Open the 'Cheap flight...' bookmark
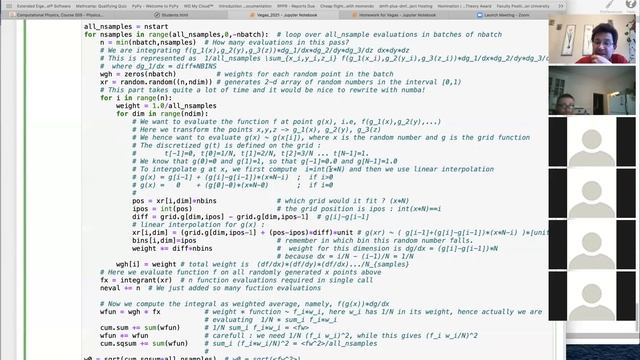Screen dimensions: 640x360 pyautogui.click(x=347, y=6)
